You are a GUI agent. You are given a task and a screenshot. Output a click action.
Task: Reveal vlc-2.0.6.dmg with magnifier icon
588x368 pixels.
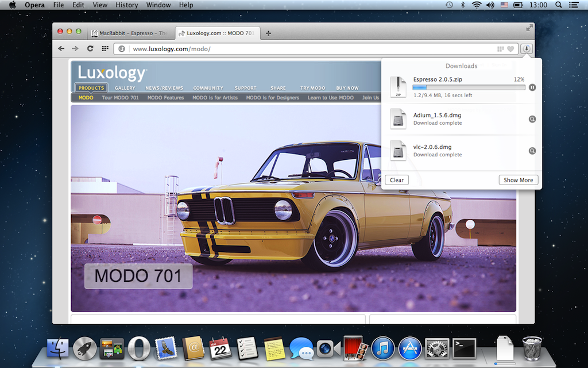(x=532, y=151)
